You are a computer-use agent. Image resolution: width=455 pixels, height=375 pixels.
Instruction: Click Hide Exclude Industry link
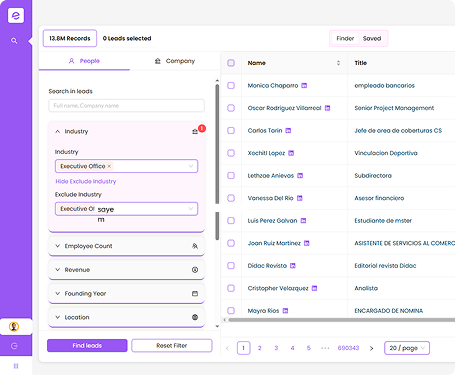[x=86, y=181]
